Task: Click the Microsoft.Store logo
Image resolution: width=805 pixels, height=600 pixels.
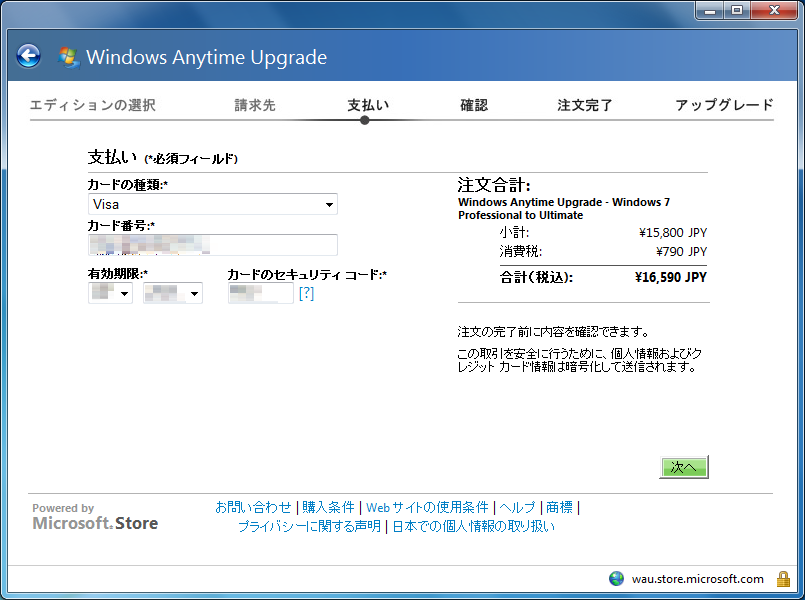Action: (95, 523)
